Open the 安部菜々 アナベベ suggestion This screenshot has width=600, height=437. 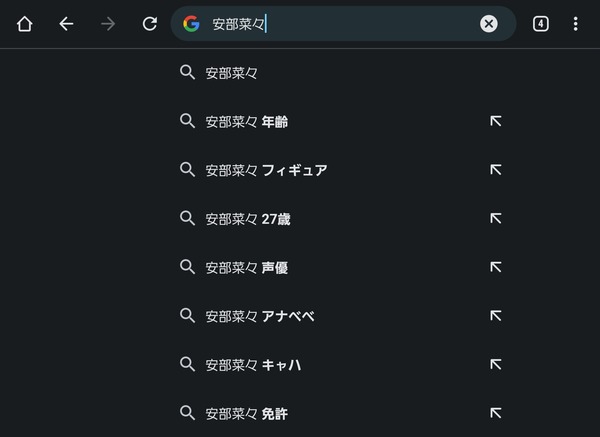(329, 316)
